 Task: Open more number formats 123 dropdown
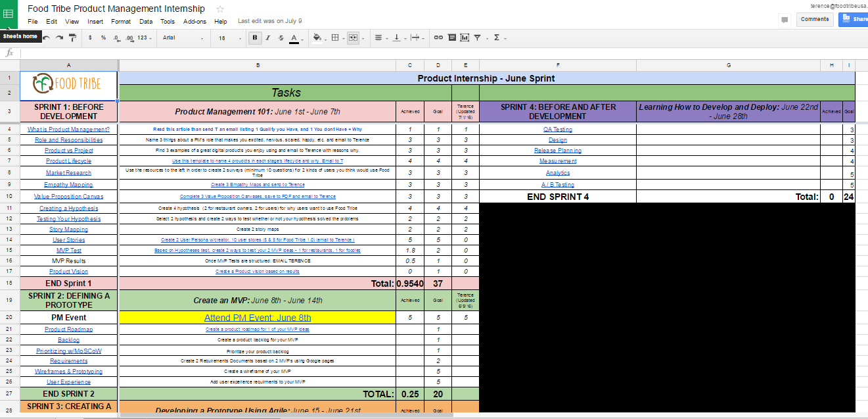coord(145,38)
